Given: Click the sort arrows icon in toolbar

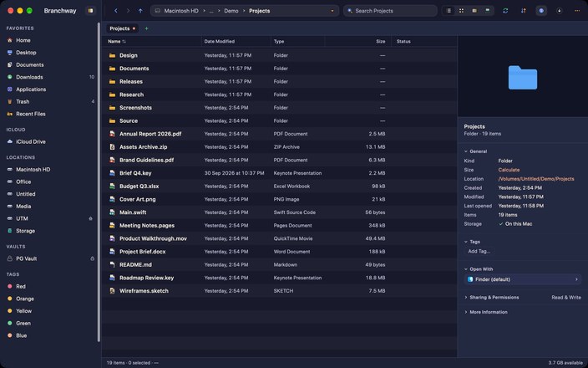Looking at the screenshot, I should pyautogui.click(x=523, y=11).
